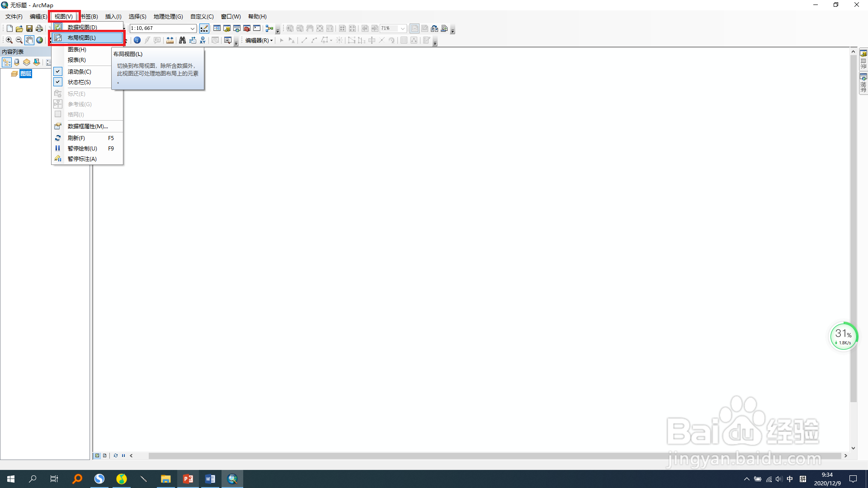Viewport: 868px width, 488px height.
Task: Click the Open document folder icon
Action: click(x=19, y=28)
